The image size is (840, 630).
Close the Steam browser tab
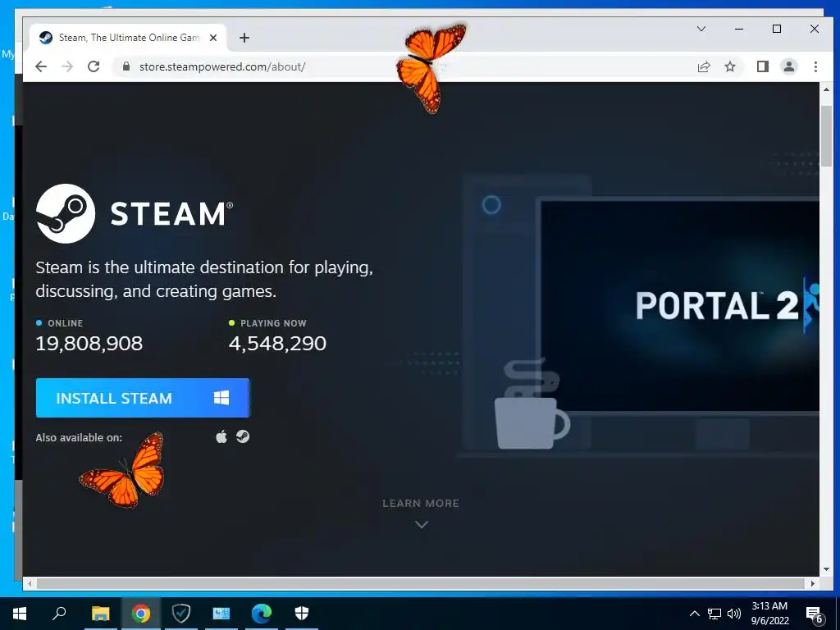coord(213,38)
